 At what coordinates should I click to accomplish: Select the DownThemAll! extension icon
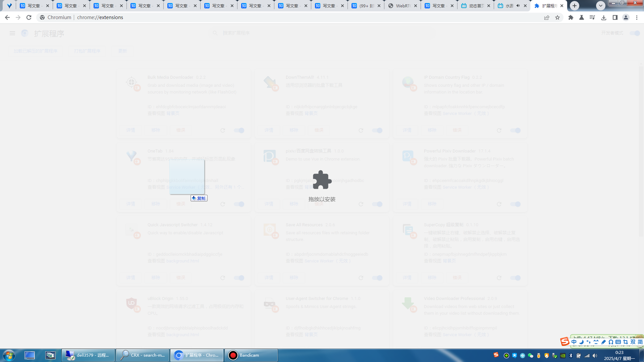click(270, 83)
